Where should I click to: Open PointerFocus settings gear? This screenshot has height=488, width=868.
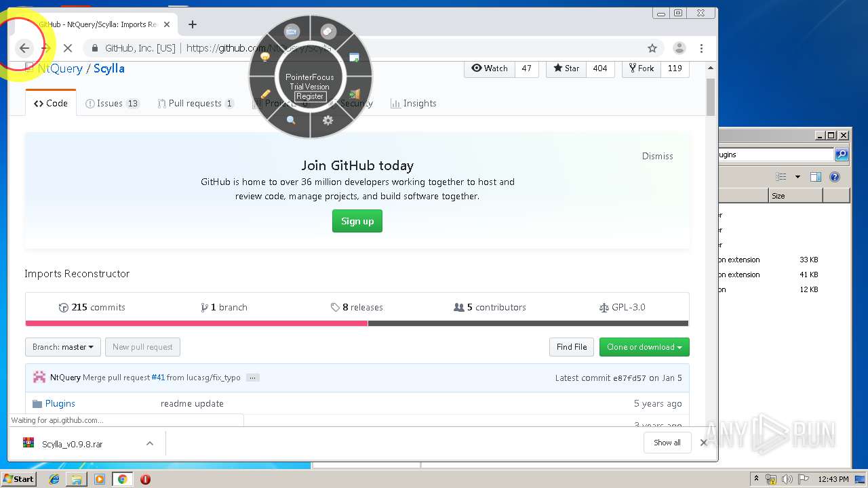click(x=328, y=120)
